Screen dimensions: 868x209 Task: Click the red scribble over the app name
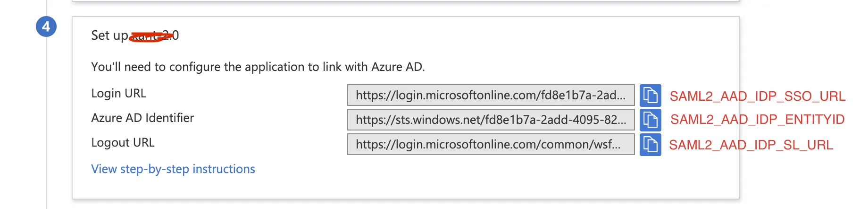(x=147, y=36)
